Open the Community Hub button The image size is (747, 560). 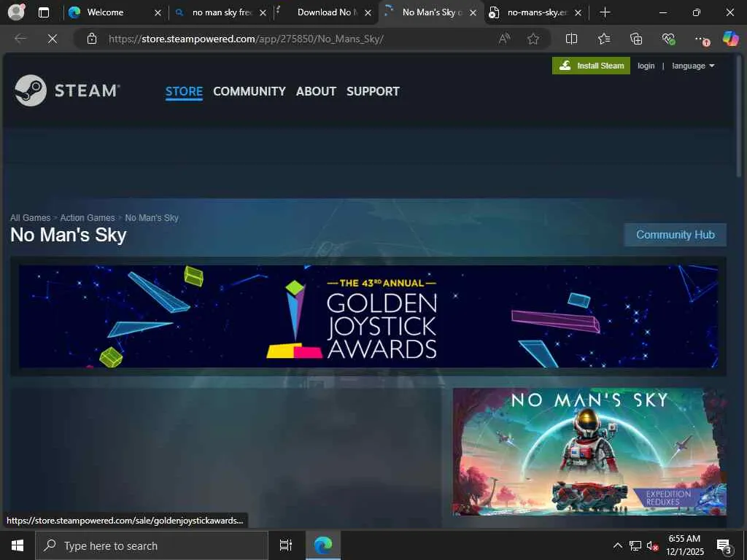[x=675, y=235]
